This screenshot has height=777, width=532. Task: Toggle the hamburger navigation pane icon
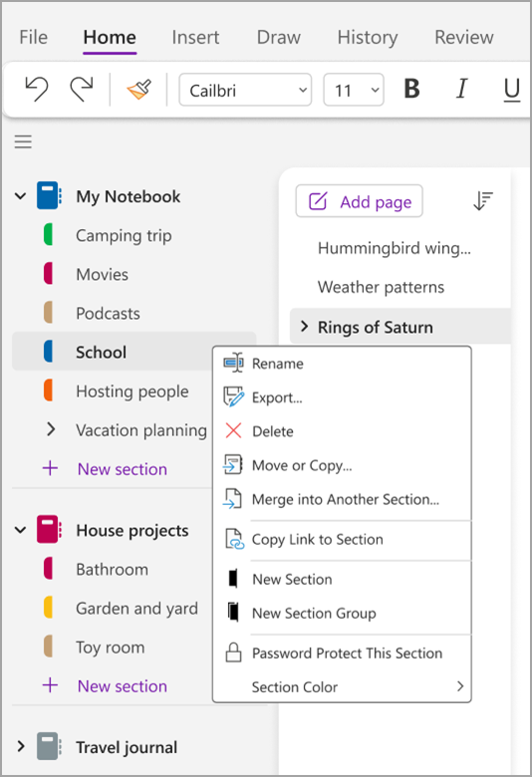click(23, 141)
